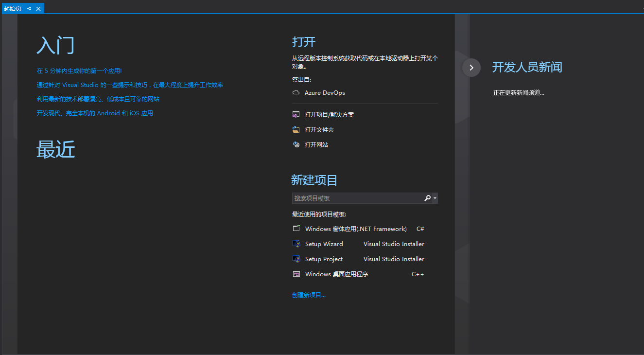Select the Windows 窗体应用 .NET Framework entry

click(x=356, y=229)
